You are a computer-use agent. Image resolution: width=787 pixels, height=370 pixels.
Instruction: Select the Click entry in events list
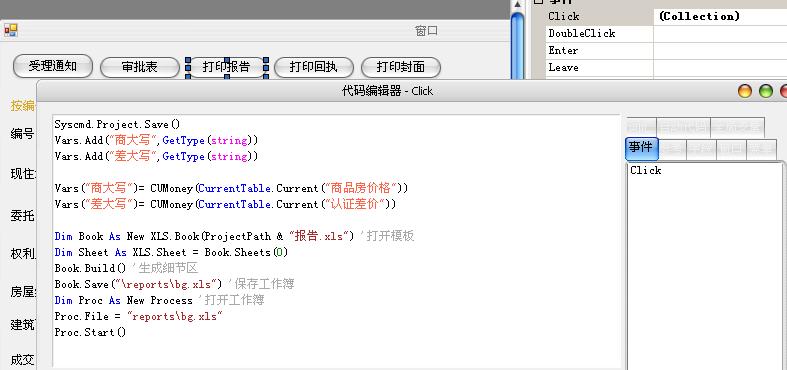coord(646,170)
